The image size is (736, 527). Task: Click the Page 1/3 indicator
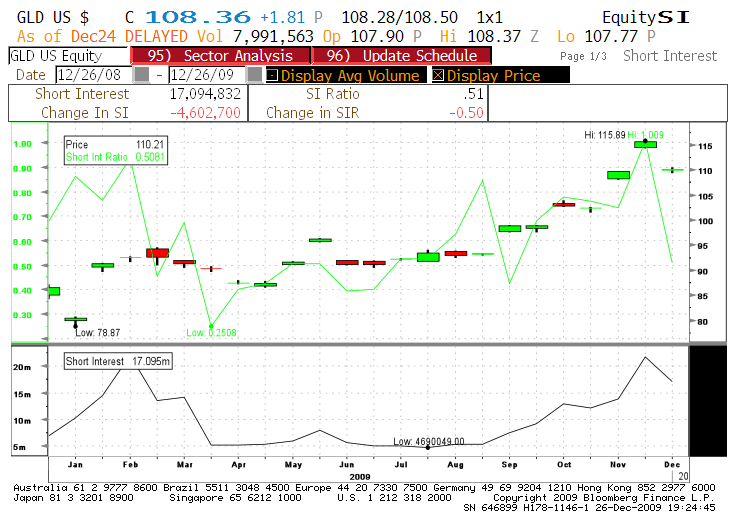(x=583, y=56)
